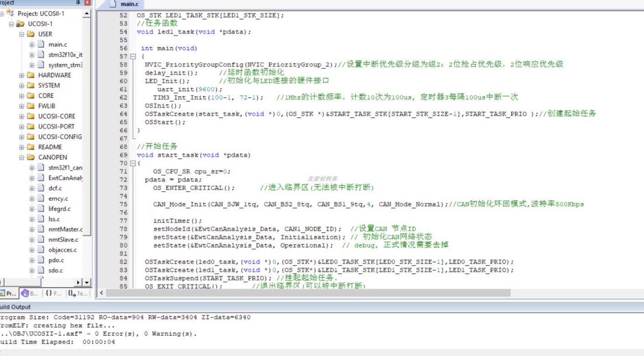644x356 pixels.
Task: Expand the UCOSII-CORE group
Action: (21, 116)
